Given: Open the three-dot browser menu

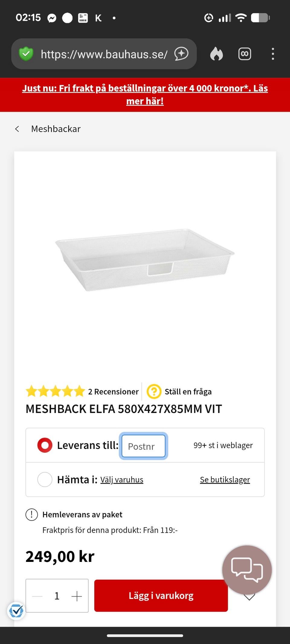Looking at the screenshot, I should pyautogui.click(x=273, y=54).
